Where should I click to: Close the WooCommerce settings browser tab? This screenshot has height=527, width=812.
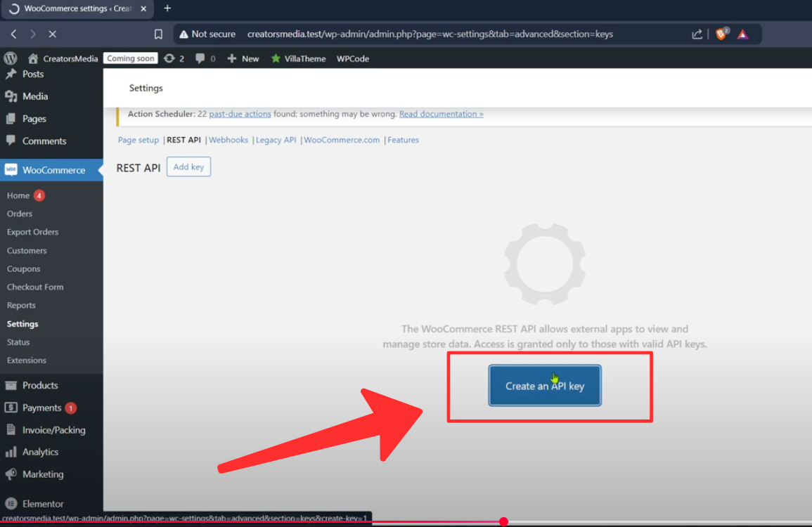(143, 9)
